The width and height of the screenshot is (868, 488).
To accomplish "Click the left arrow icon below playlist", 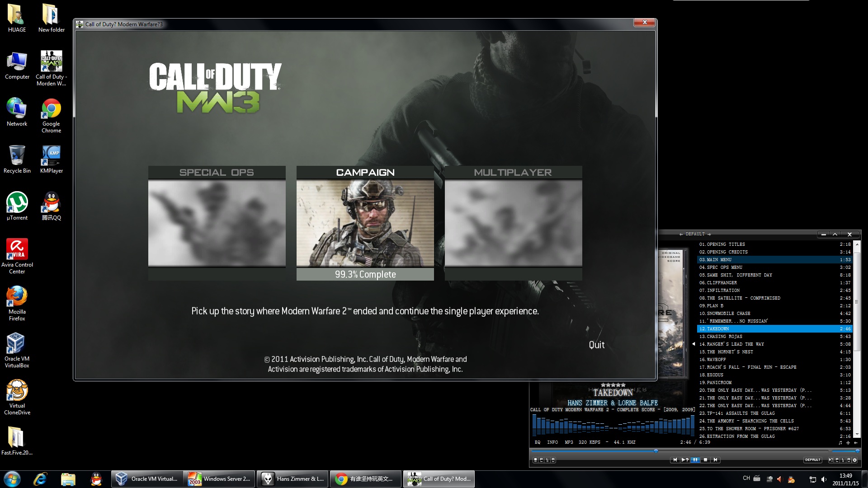I will point(856,443).
